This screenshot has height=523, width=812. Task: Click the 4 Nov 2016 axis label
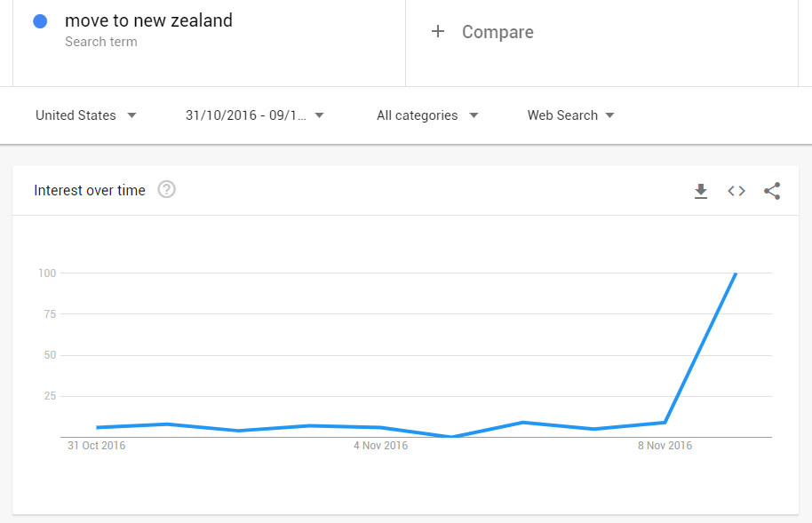(x=380, y=446)
